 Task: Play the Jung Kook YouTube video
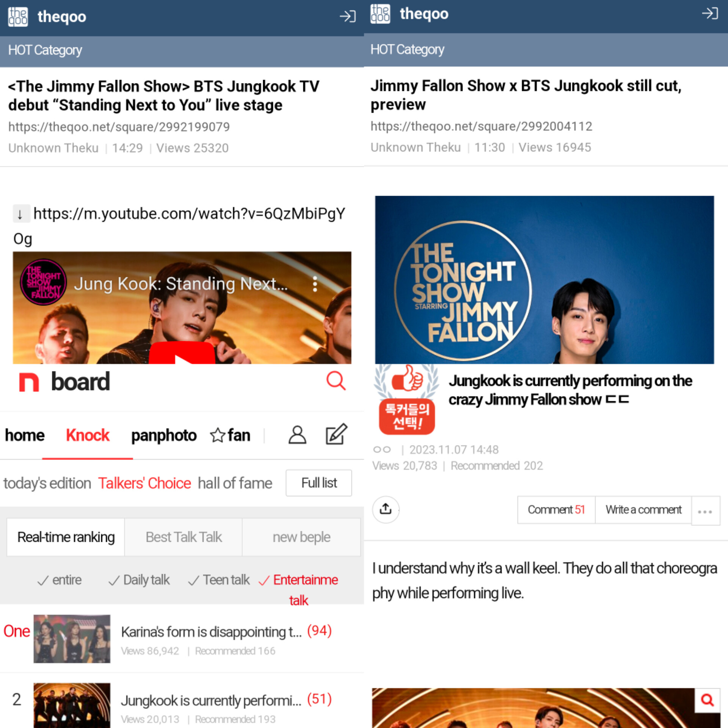[182, 353]
